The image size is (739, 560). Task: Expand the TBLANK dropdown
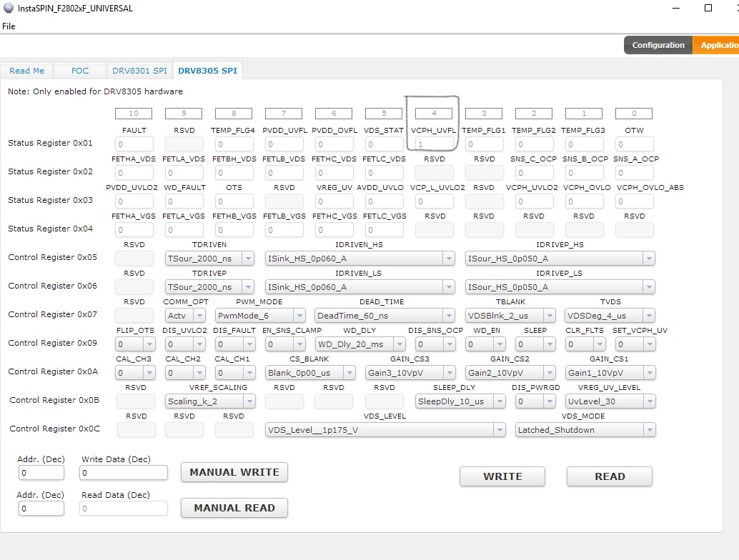point(510,316)
